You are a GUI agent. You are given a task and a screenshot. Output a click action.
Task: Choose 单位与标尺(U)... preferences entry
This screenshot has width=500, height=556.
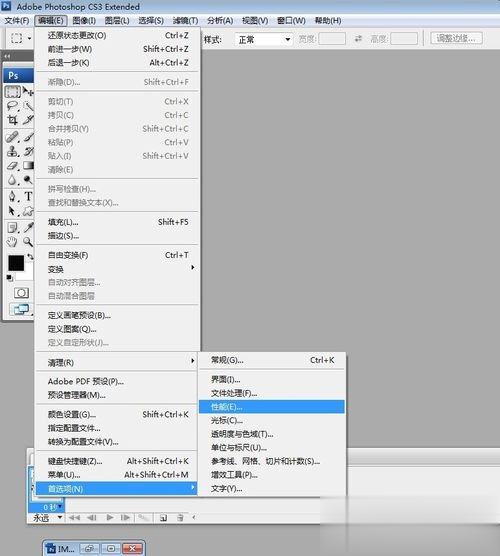[272, 447]
